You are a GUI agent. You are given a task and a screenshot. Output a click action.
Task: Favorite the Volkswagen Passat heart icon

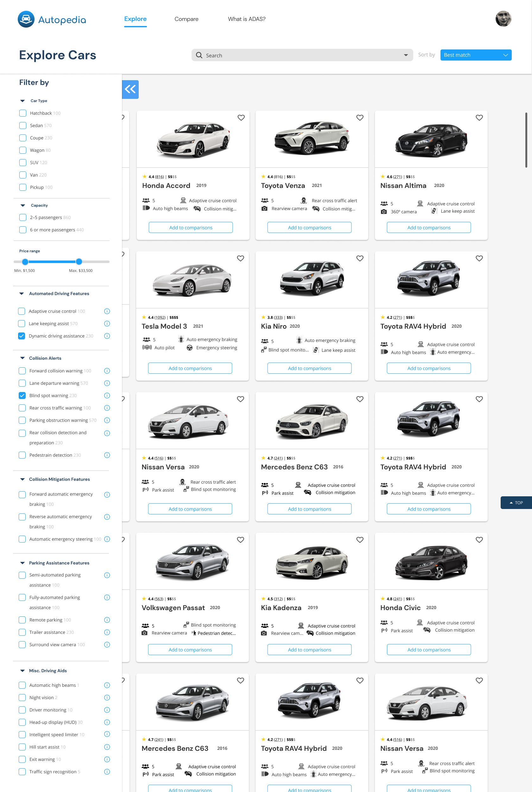pos(240,540)
